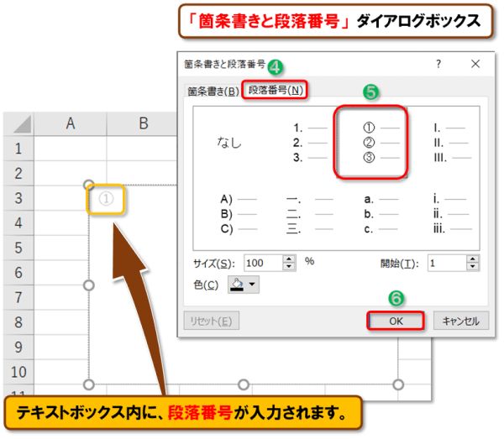The width and height of the screenshot is (504, 439).
Task: Click the キャンセル button
Action: [x=461, y=321]
